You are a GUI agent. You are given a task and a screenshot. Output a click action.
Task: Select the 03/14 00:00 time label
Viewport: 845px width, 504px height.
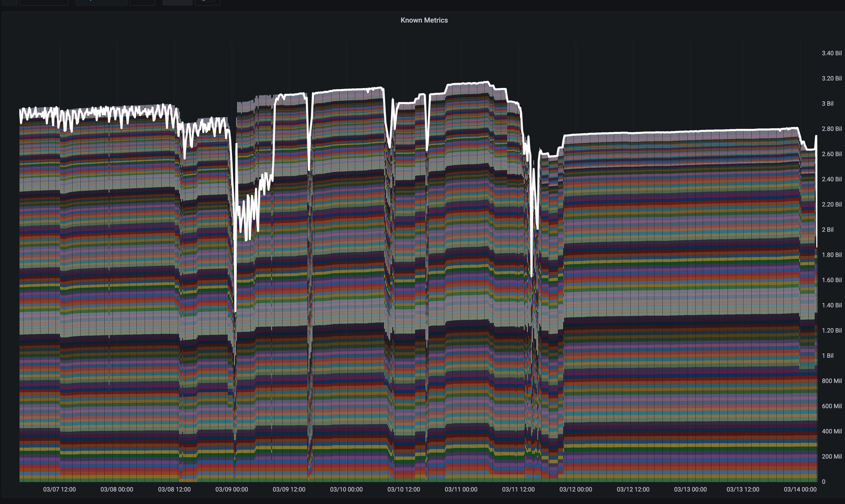[800, 489]
